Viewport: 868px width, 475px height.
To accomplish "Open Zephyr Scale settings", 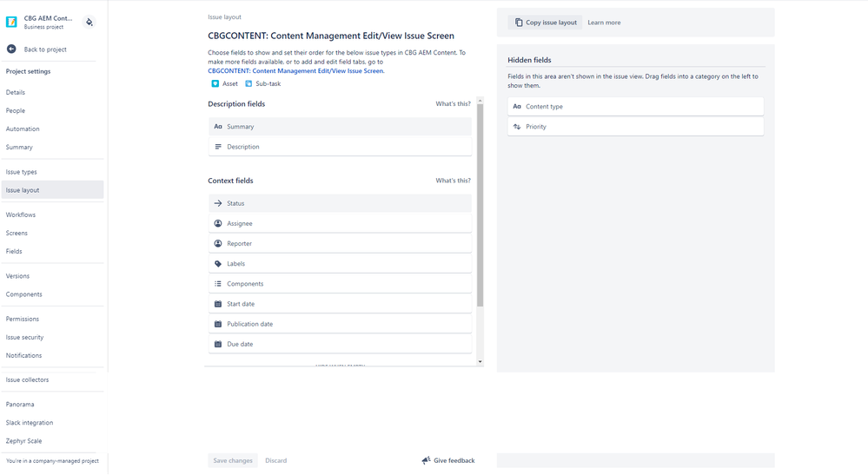I will [23, 441].
